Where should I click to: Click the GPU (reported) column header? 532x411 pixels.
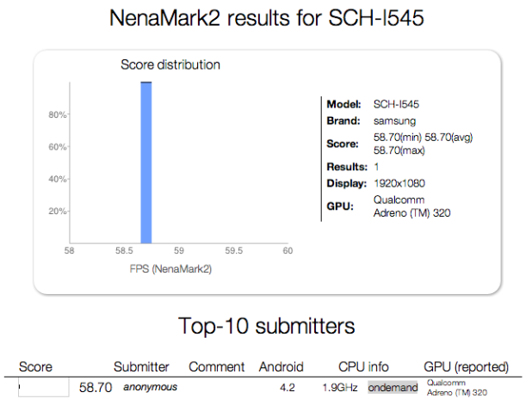pos(467,367)
